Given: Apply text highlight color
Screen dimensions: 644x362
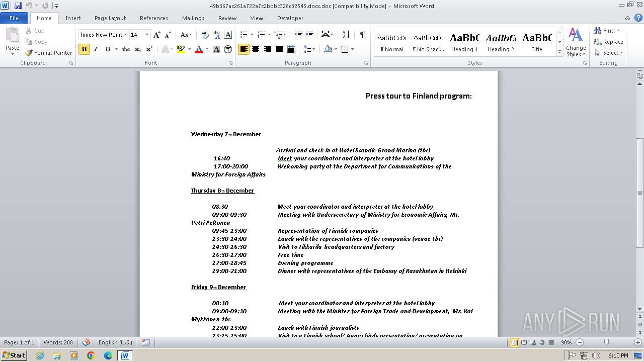Looking at the screenshot, I should pos(181,49).
